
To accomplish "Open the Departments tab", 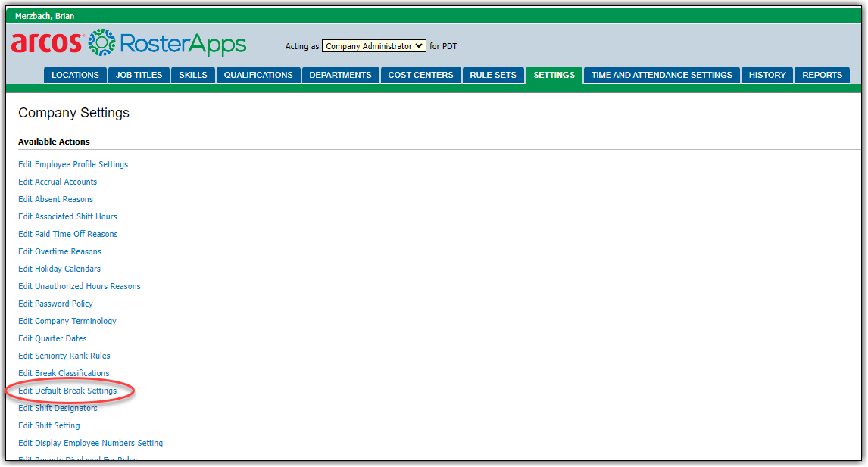I will pyautogui.click(x=340, y=75).
